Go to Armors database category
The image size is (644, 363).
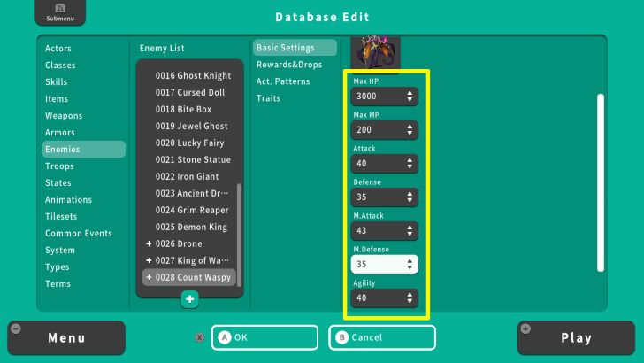[x=60, y=133]
